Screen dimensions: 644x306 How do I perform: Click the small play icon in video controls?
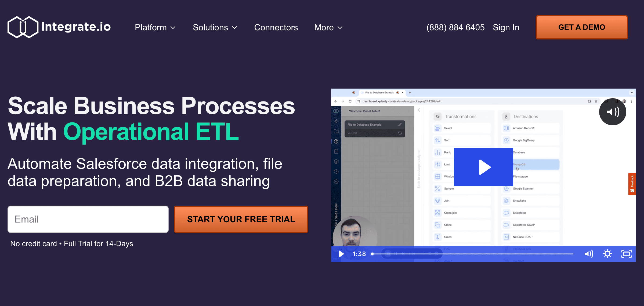click(x=341, y=254)
